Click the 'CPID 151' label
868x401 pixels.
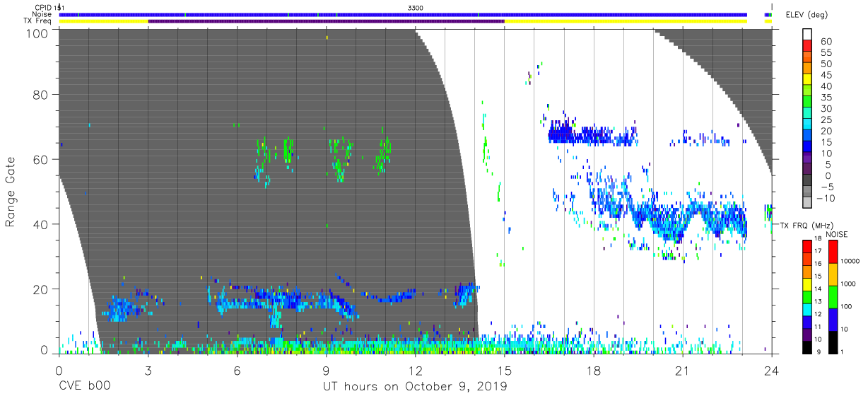pyautogui.click(x=49, y=7)
